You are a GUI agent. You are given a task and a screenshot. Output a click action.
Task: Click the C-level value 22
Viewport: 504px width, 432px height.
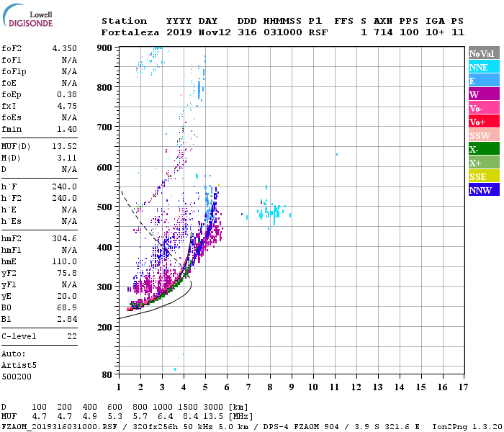(x=72, y=336)
